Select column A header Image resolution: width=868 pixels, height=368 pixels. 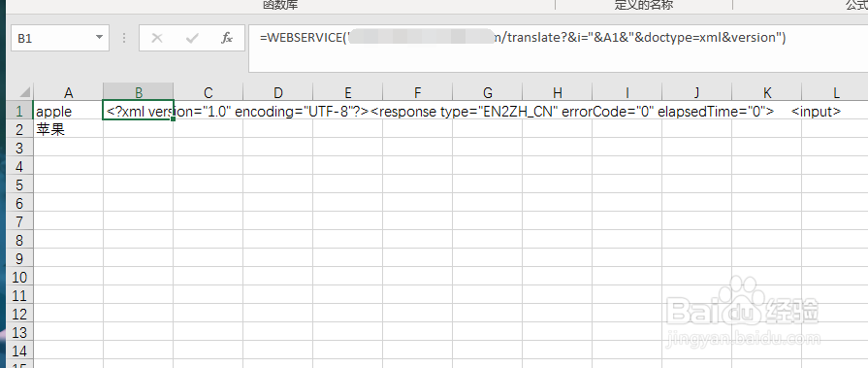pyautogui.click(x=69, y=92)
